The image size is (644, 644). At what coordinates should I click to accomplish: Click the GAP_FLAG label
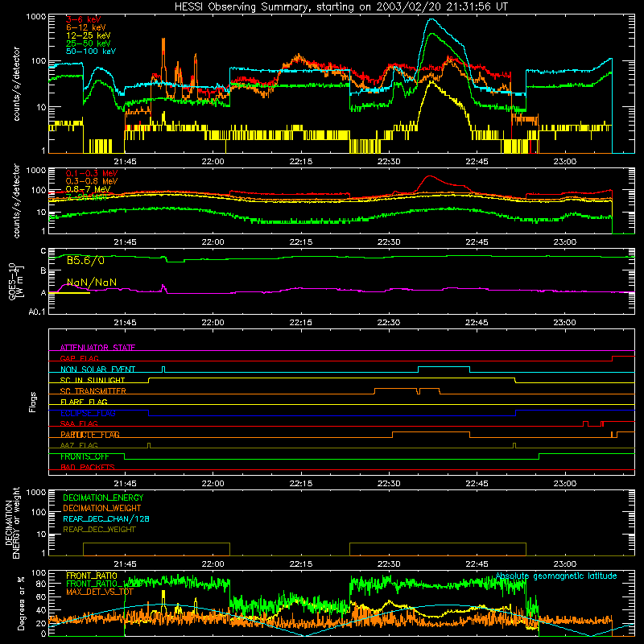click(x=80, y=358)
